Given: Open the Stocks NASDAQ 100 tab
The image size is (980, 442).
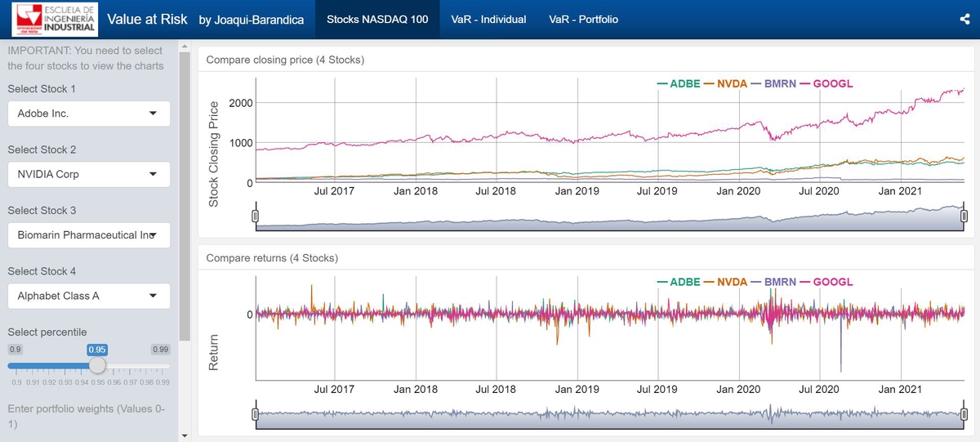Looking at the screenshot, I should [x=377, y=19].
